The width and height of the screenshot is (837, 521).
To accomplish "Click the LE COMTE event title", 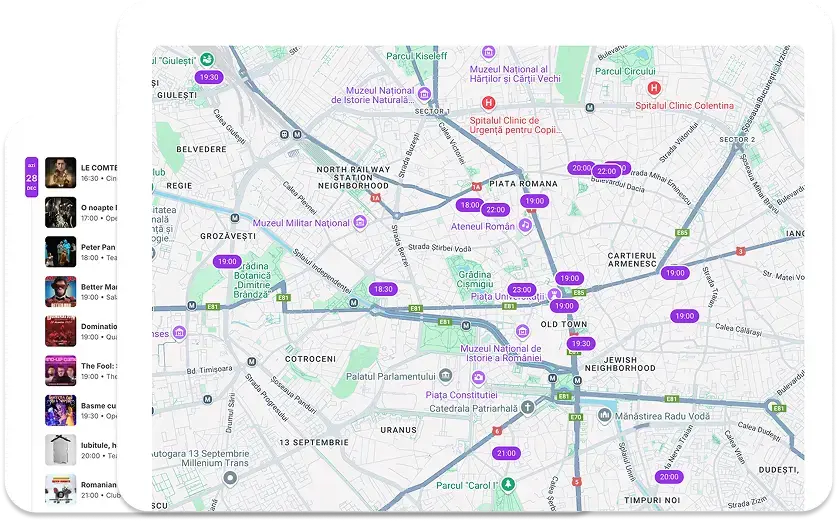I will point(99,168).
